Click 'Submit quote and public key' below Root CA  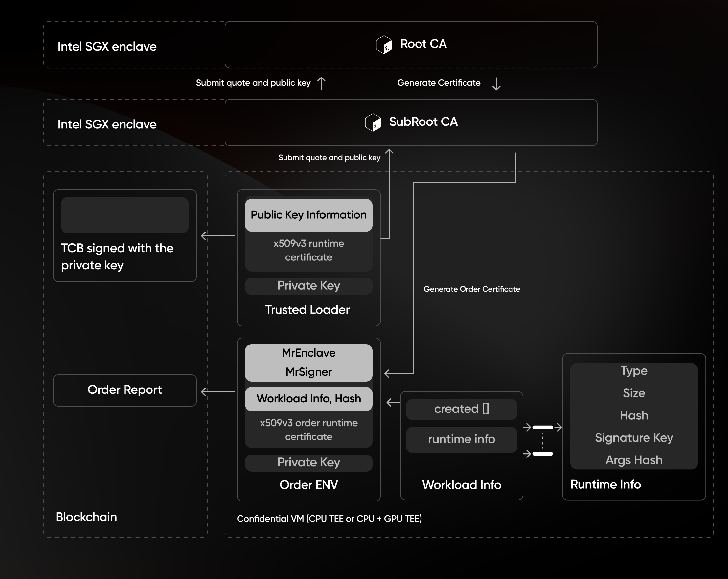253,83
